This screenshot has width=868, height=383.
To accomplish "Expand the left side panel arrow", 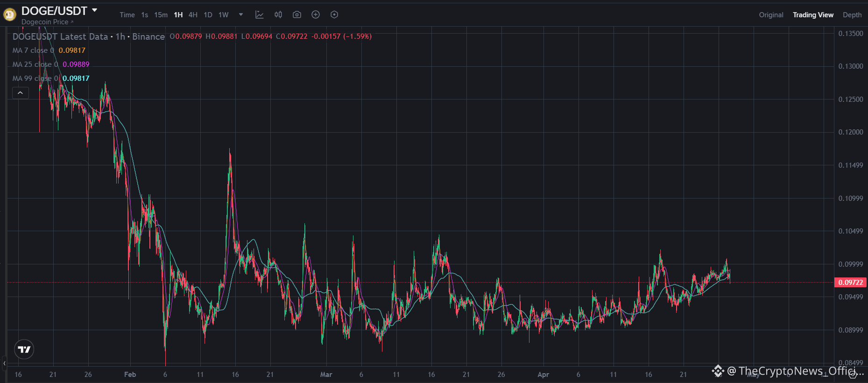I will tap(4, 363).
